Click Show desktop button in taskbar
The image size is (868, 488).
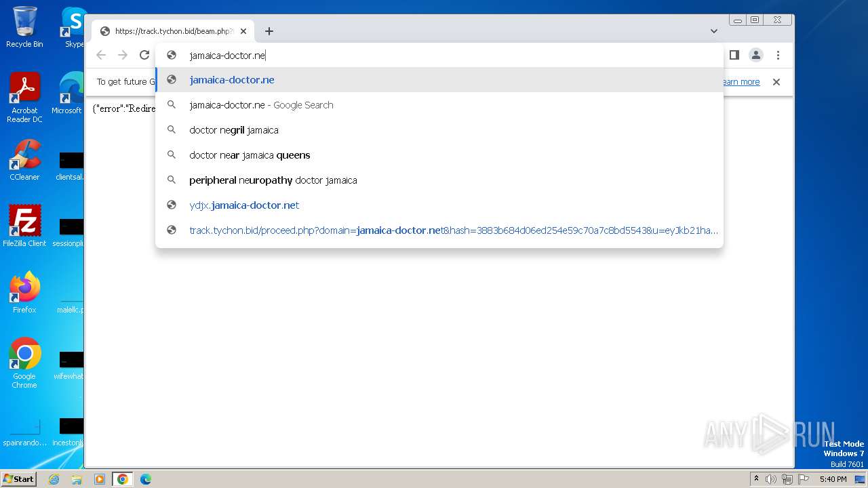pos(861,479)
